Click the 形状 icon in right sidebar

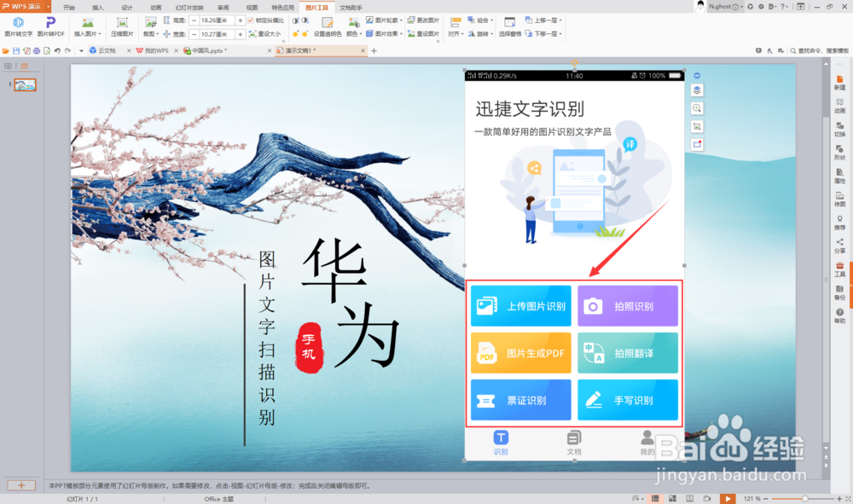[840, 153]
